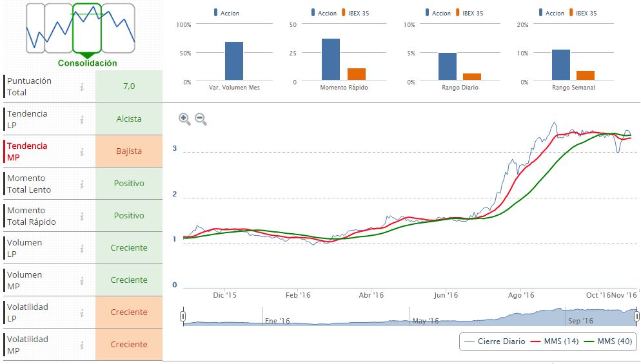Select the Tendencia MP row label
641x364 pixels.
click(27, 151)
